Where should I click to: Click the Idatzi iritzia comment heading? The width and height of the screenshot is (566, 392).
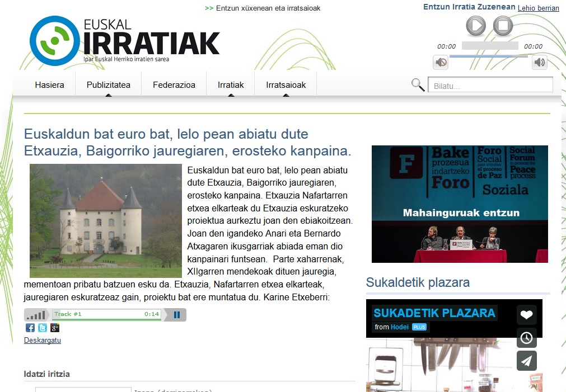coord(47,374)
